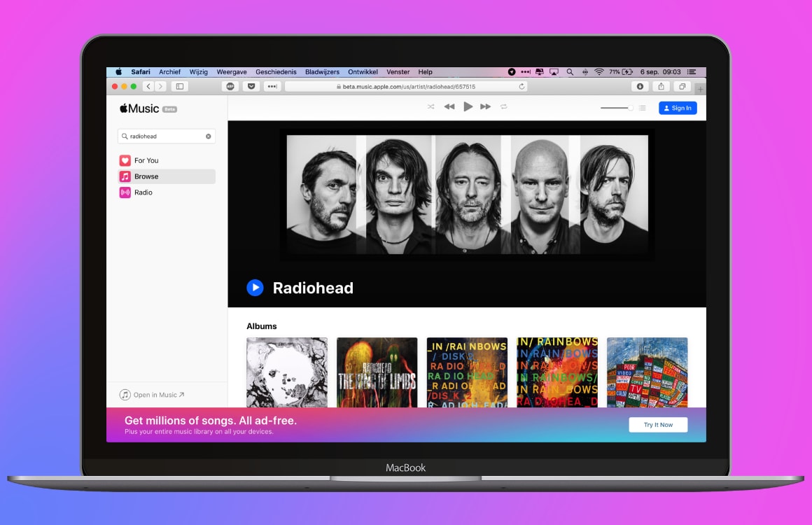The width and height of the screenshot is (812, 525).
Task: Play Radiohead with the blue play button
Action: click(255, 288)
